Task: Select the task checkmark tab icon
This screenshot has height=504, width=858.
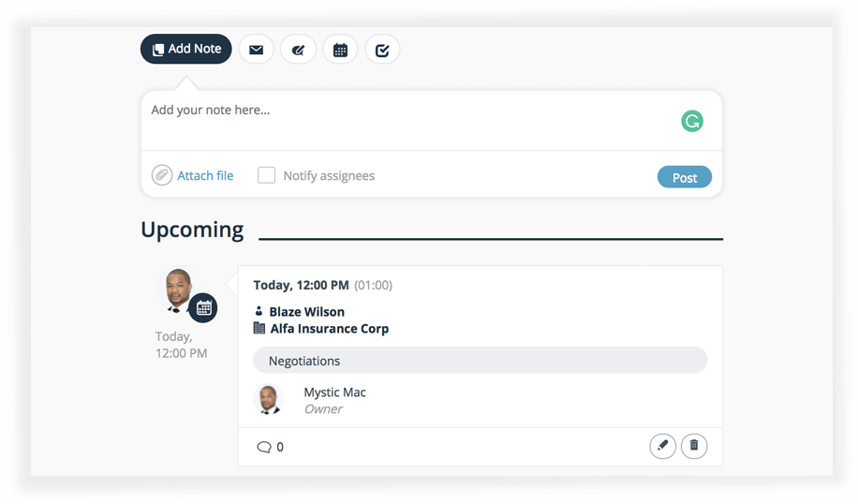Action: pyautogui.click(x=382, y=50)
